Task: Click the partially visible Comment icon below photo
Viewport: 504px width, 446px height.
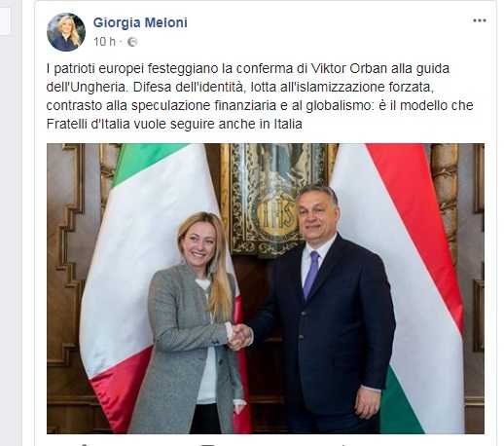Action: coord(207,444)
